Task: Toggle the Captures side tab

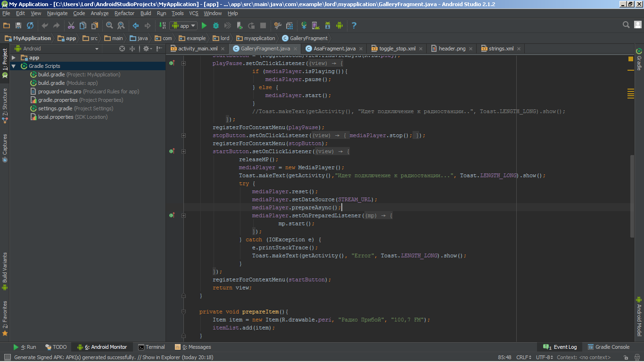Action: pyautogui.click(x=5, y=148)
